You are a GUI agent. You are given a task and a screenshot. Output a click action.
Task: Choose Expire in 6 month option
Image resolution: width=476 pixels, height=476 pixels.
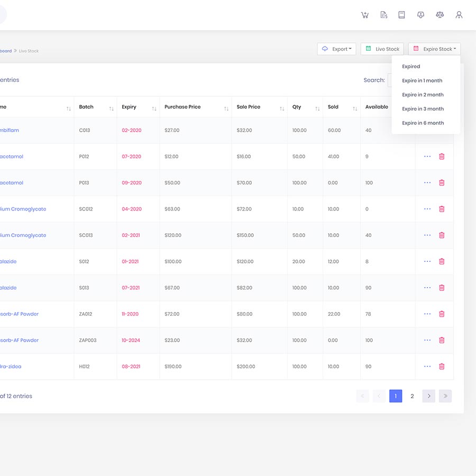[x=423, y=123]
